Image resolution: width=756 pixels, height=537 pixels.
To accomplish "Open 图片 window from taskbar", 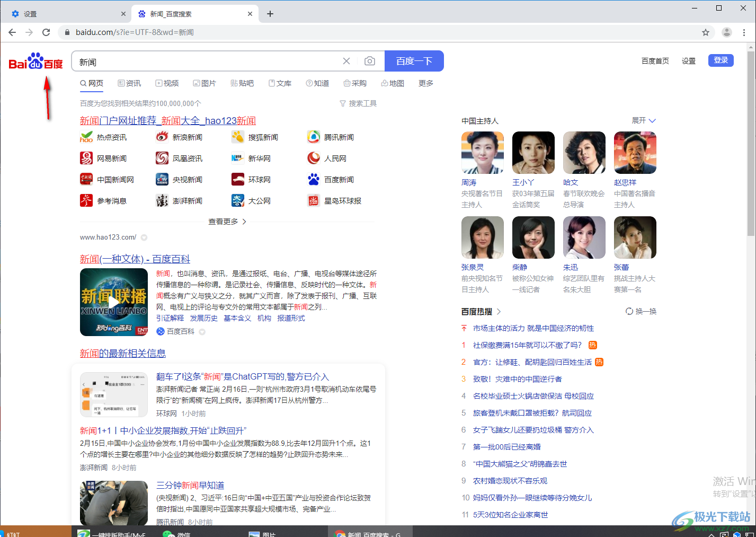I will (x=263, y=533).
